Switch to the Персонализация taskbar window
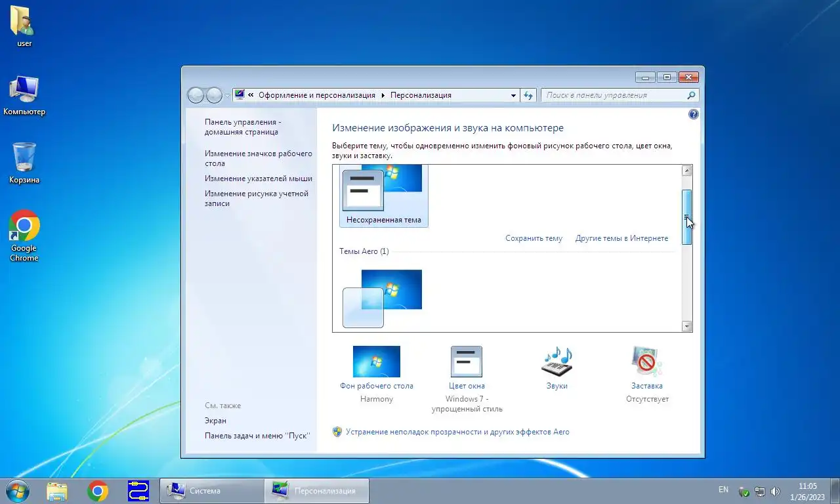The image size is (840, 504). point(317,491)
